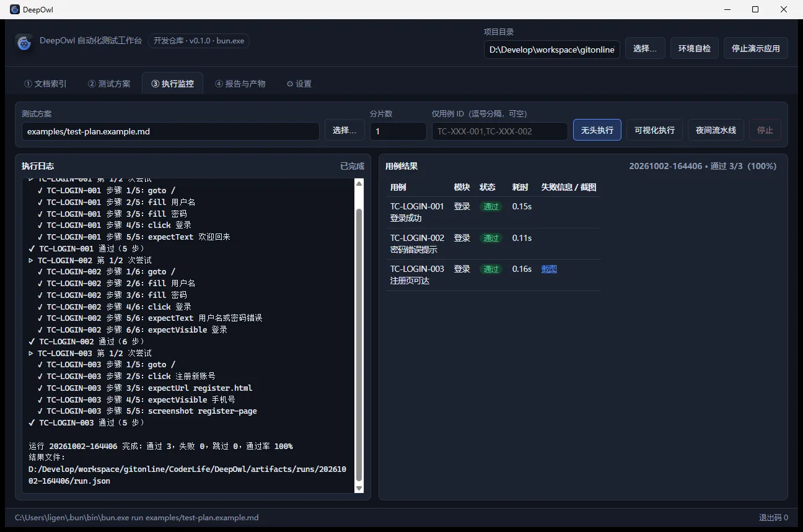Click the 用例 column header

(398, 187)
